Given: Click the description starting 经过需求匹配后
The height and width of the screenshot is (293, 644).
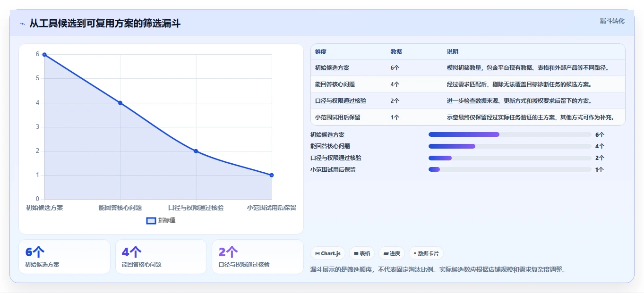Looking at the screenshot, I should click(519, 84).
